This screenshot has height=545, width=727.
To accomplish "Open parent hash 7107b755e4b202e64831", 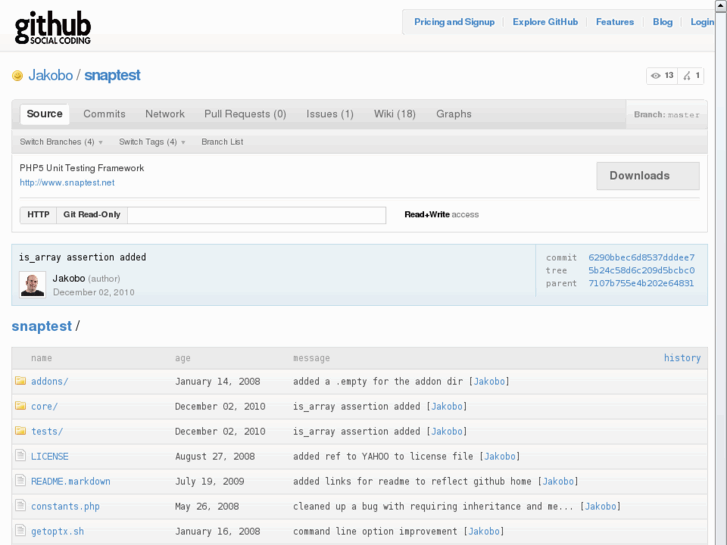I will [641, 283].
